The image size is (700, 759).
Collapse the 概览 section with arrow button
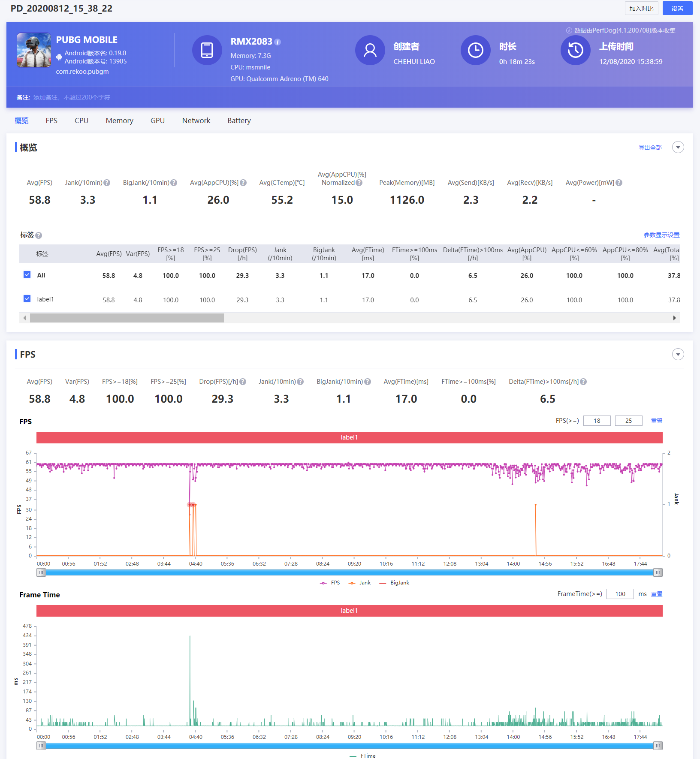point(678,148)
